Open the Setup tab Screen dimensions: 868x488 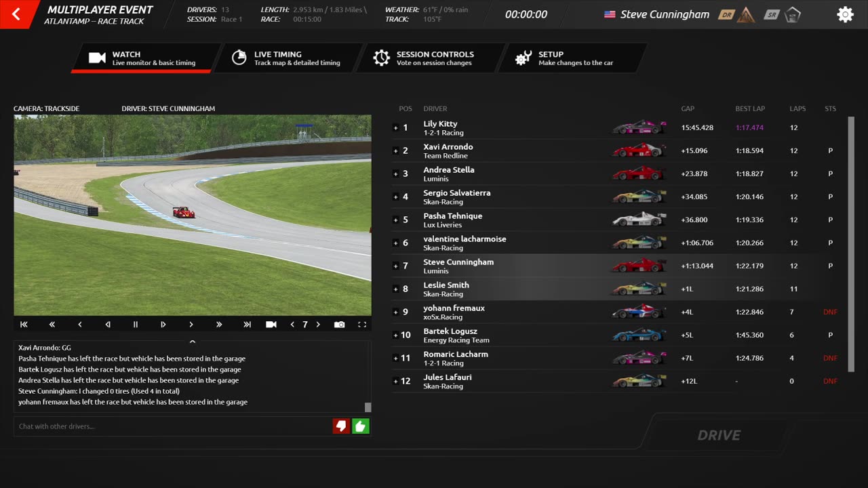(572, 58)
